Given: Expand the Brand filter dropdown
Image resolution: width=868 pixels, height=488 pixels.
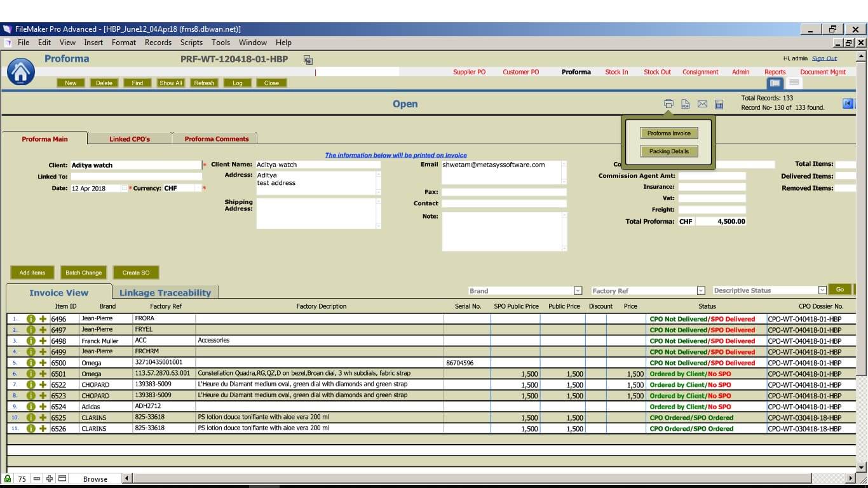Looking at the screenshot, I should click(x=578, y=290).
